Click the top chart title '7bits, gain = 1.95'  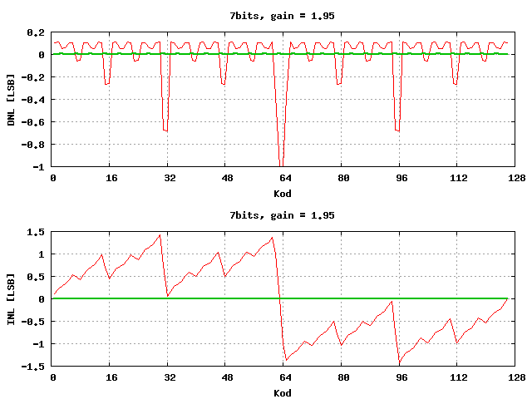(x=282, y=16)
